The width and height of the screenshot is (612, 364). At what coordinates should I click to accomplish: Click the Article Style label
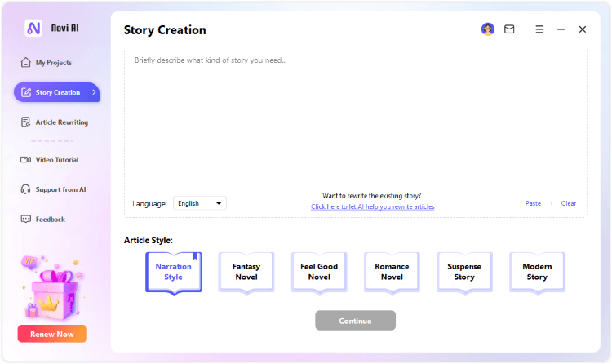(149, 240)
